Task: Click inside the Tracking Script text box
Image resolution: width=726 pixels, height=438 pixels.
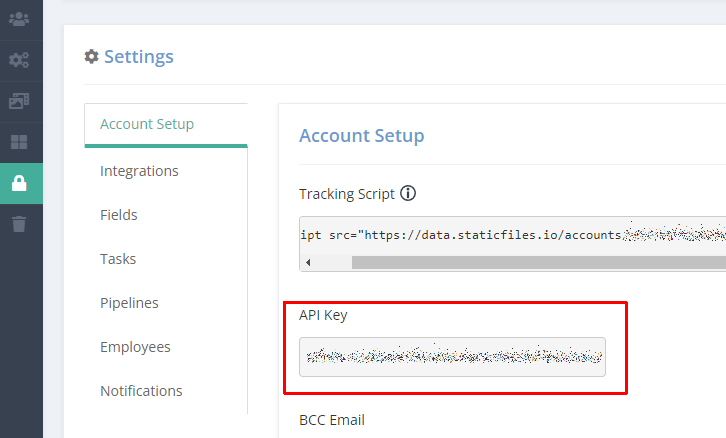Action: click(x=513, y=236)
